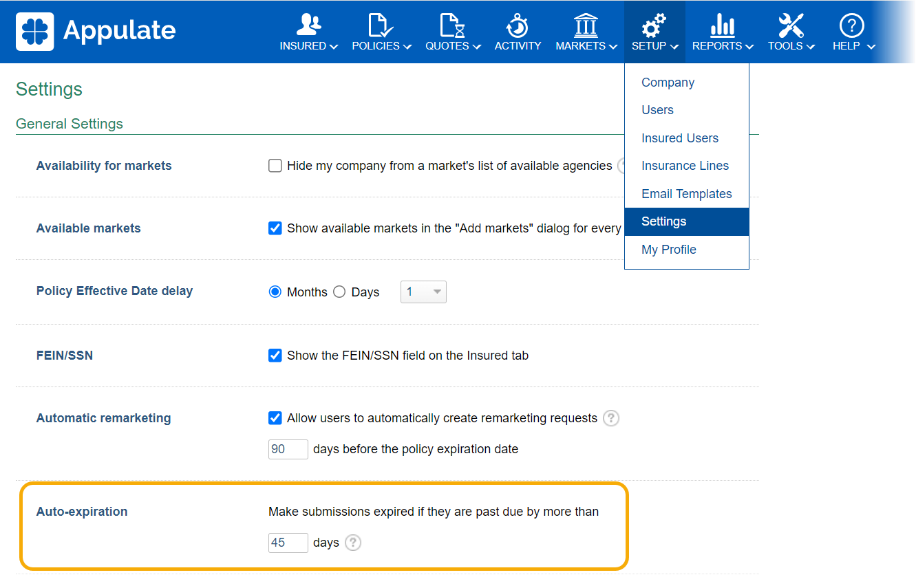Select Email Templates from Setup menu

[686, 194]
